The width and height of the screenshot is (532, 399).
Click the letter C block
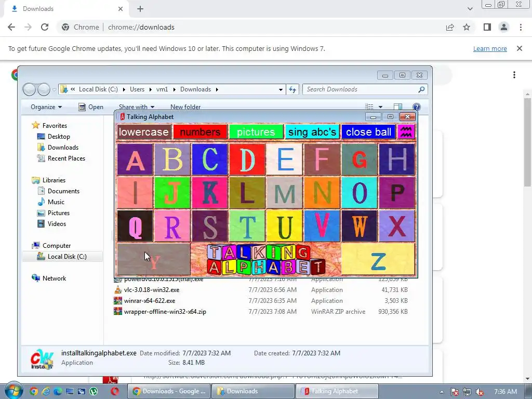209,159
